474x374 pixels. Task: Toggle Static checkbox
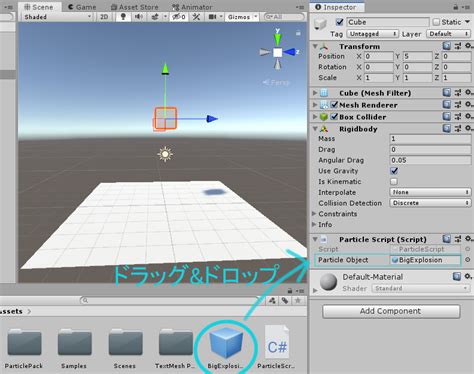tap(436, 22)
